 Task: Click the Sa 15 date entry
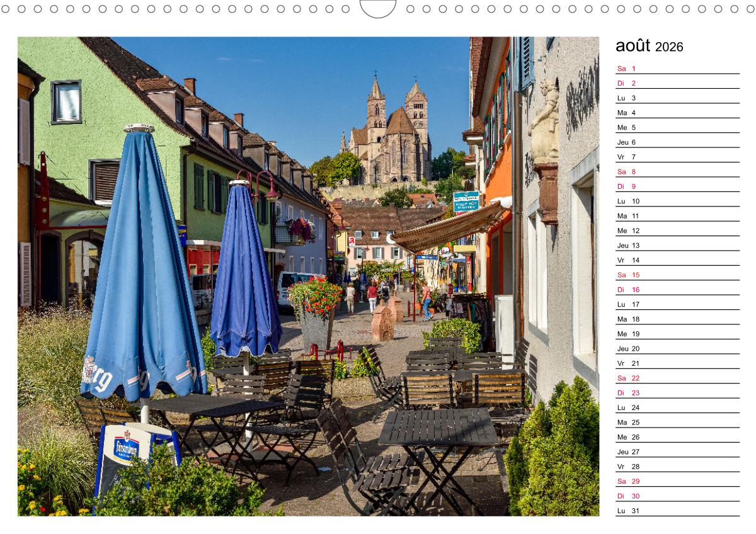pyautogui.click(x=677, y=275)
